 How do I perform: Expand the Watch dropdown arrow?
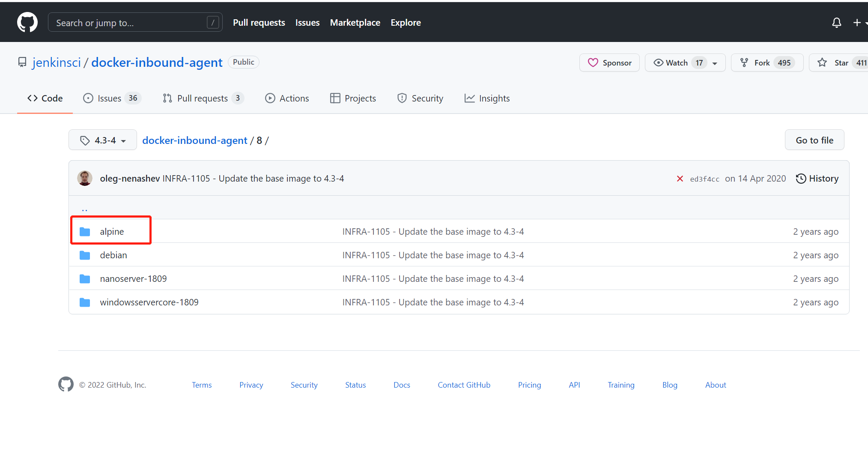coord(714,63)
